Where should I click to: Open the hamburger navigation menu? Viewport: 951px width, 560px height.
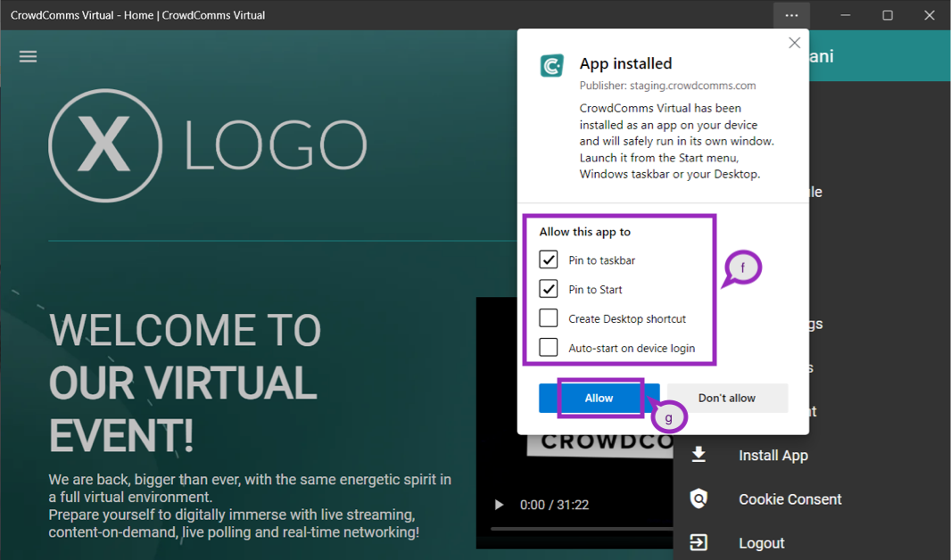tap(29, 56)
